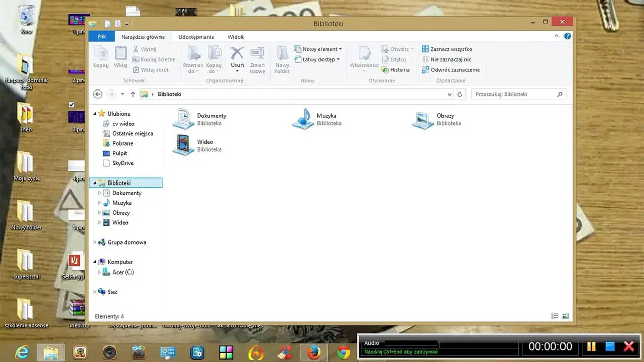Screen dimensions: 644x362
Task: Tick the checkbox above 3.png desktop icon
Action: tap(71, 105)
